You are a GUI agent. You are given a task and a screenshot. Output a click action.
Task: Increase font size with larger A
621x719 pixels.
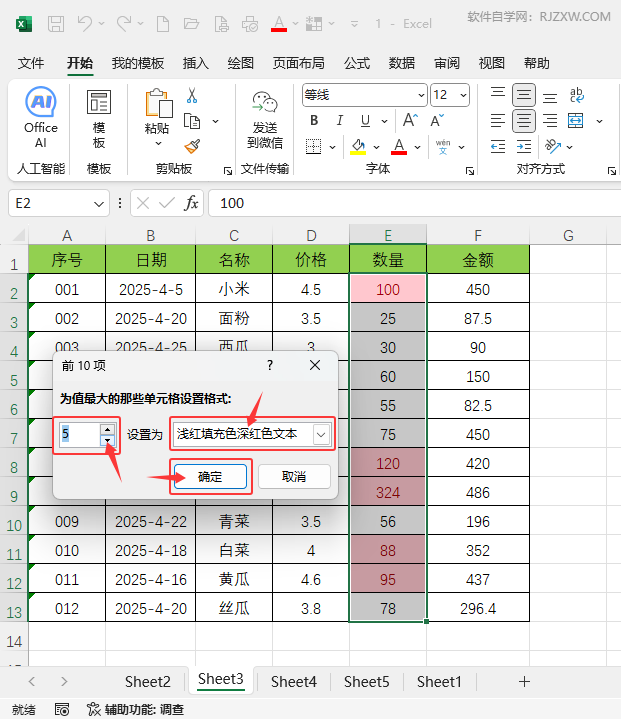pos(410,121)
